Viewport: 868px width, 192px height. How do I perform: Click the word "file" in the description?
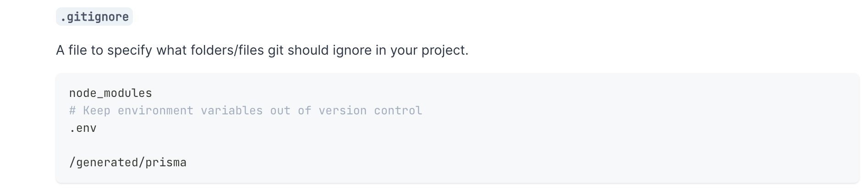(77, 50)
